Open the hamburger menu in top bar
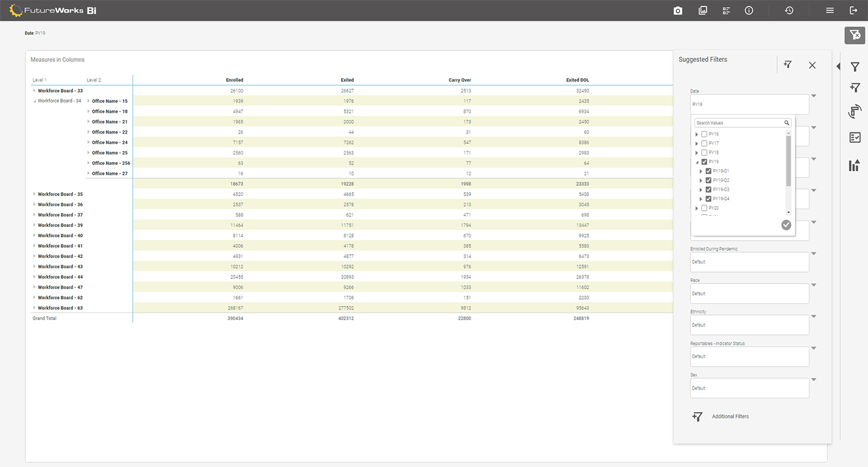The image size is (868, 467). point(830,10)
